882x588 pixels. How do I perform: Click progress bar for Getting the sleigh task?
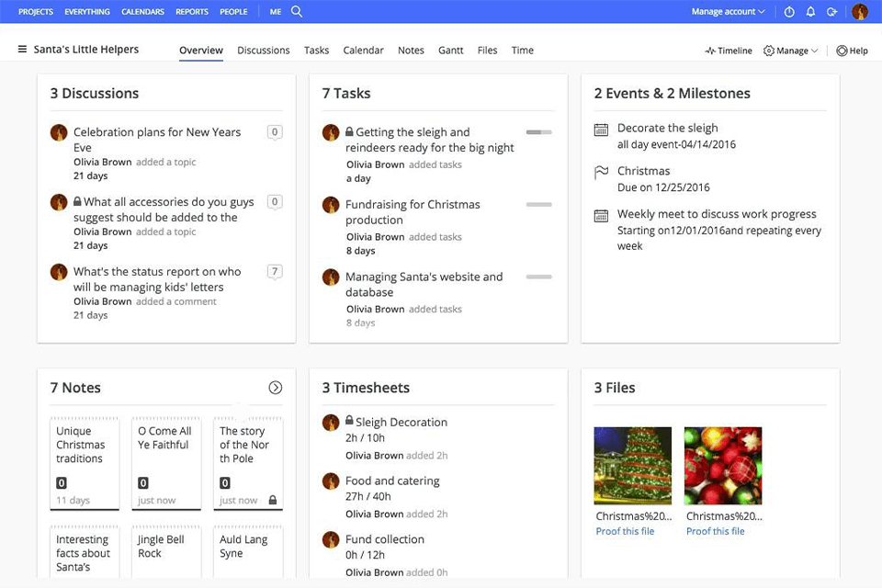(x=538, y=132)
